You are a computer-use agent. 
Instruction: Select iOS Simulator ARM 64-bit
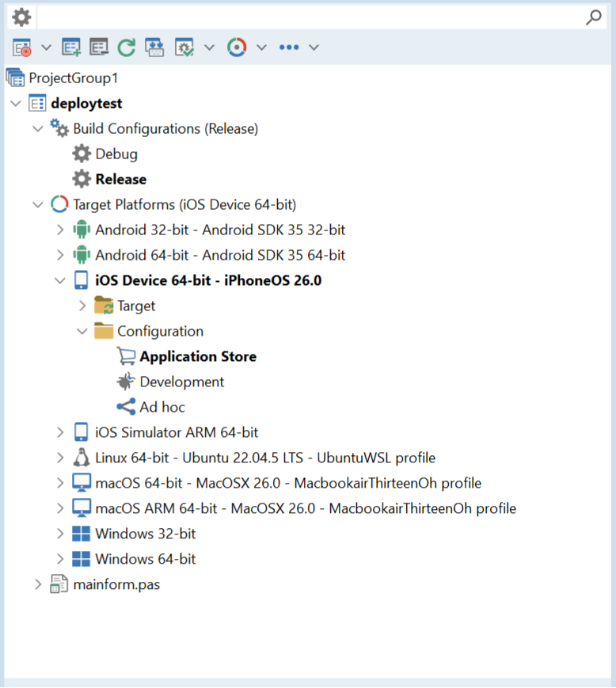coord(177,432)
